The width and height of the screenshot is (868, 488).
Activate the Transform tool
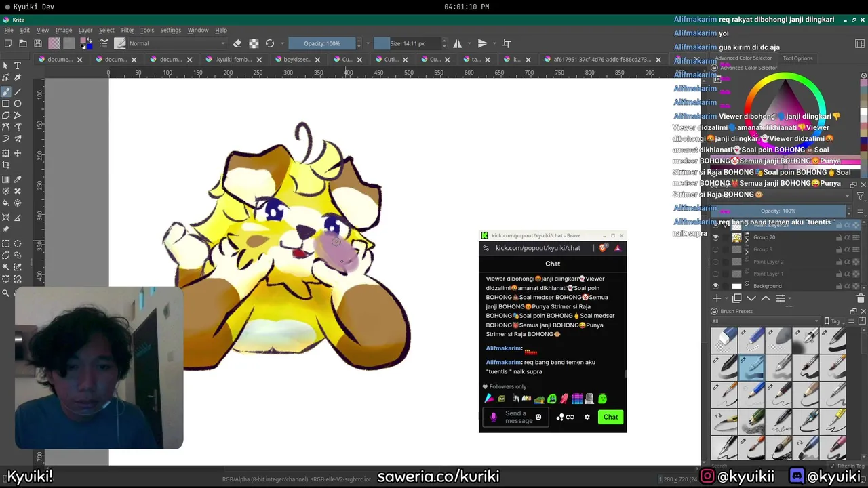coord(6,154)
